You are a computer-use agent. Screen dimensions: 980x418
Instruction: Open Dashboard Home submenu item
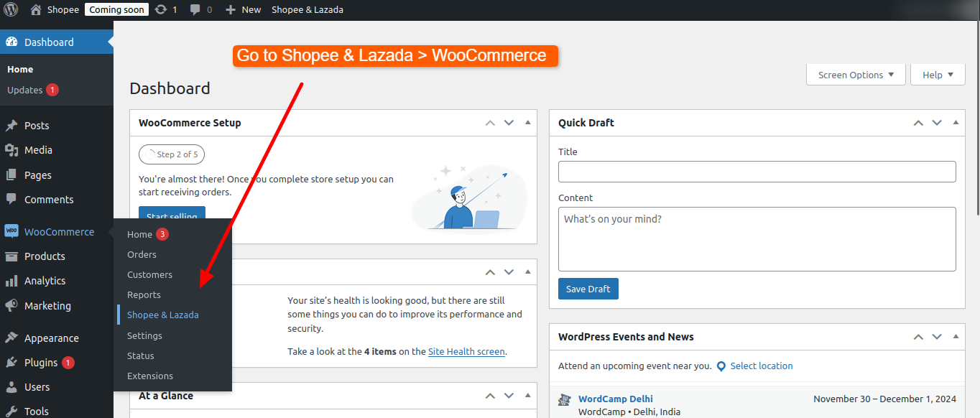pyautogui.click(x=20, y=70)
